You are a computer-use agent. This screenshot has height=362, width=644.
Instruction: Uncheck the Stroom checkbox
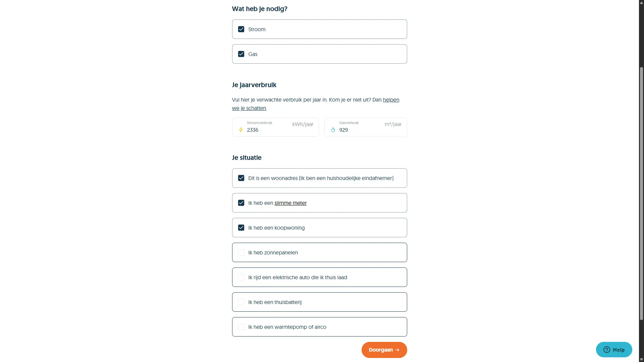point(241,29)
